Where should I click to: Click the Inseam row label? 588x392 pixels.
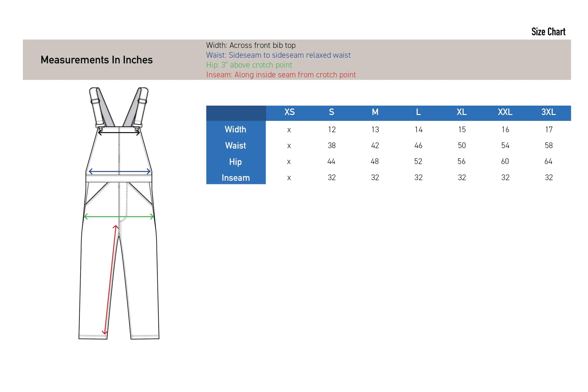click(235, 178)
